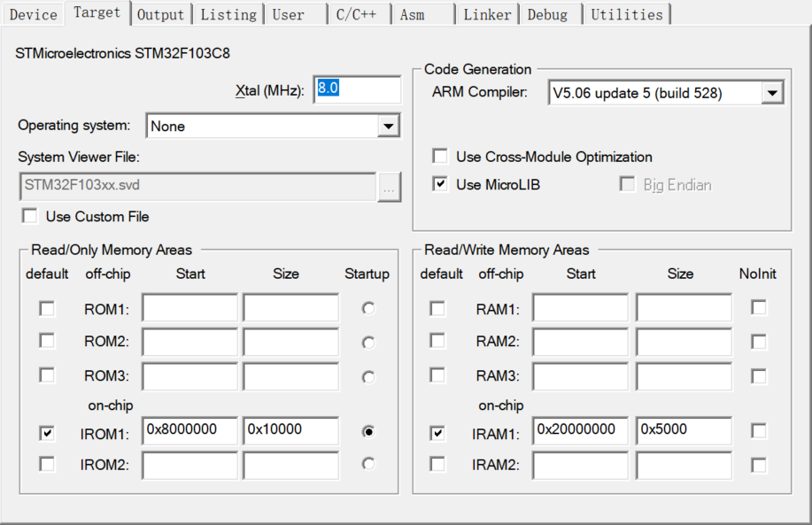Click the IRAM1 Start field 0x20000000
Viewport: 812px width, 525px height.
point(581,431)
